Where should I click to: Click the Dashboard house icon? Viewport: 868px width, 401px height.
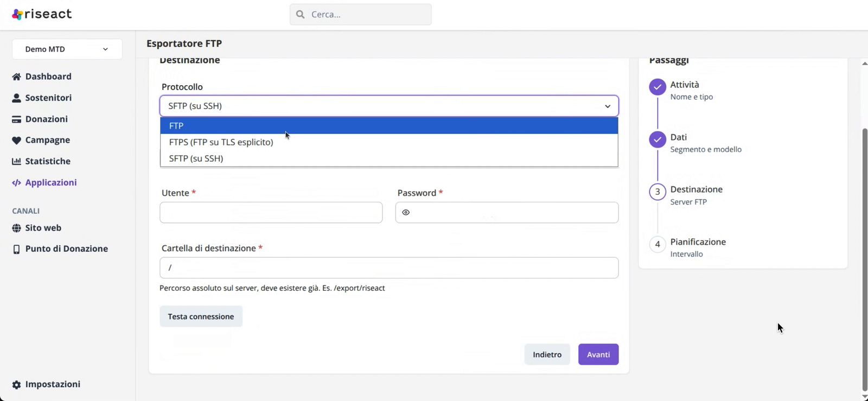click(16, 77)
